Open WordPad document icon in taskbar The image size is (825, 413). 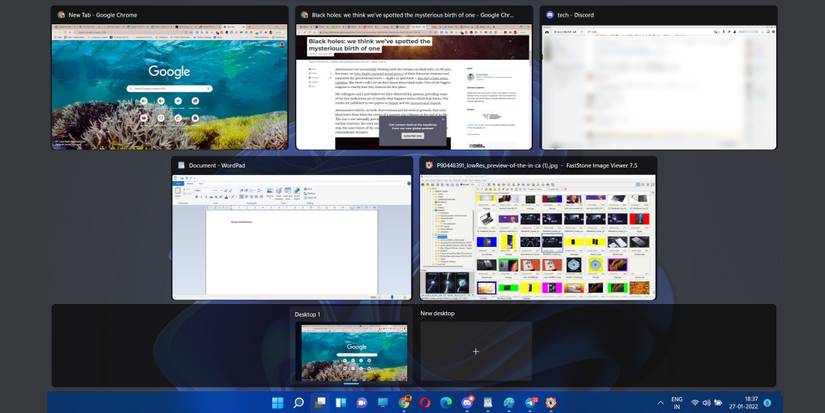click(x=488, y=403)
